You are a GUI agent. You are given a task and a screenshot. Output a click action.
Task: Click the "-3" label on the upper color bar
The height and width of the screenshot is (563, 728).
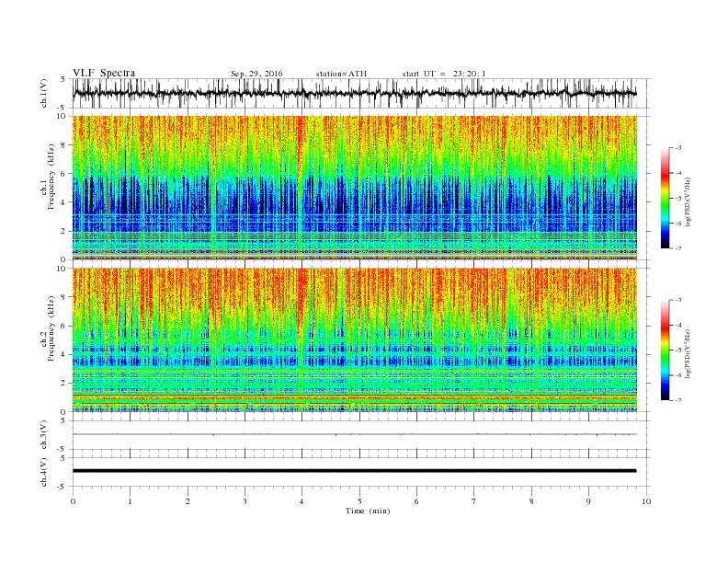(x=678, y=148)
